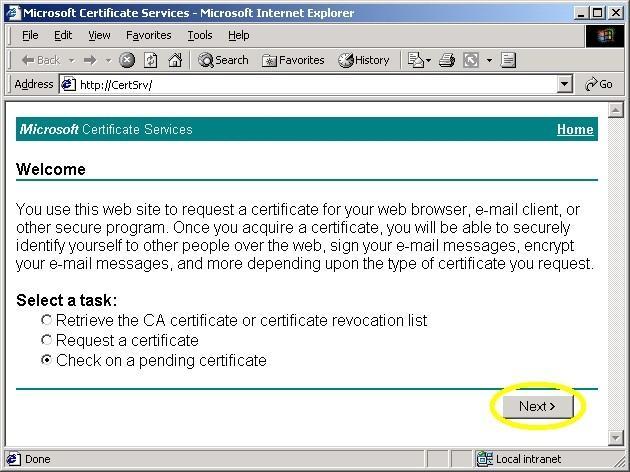Click the Select a task label
This screenshot has width=630, height=472.
(x=67, y=300)
